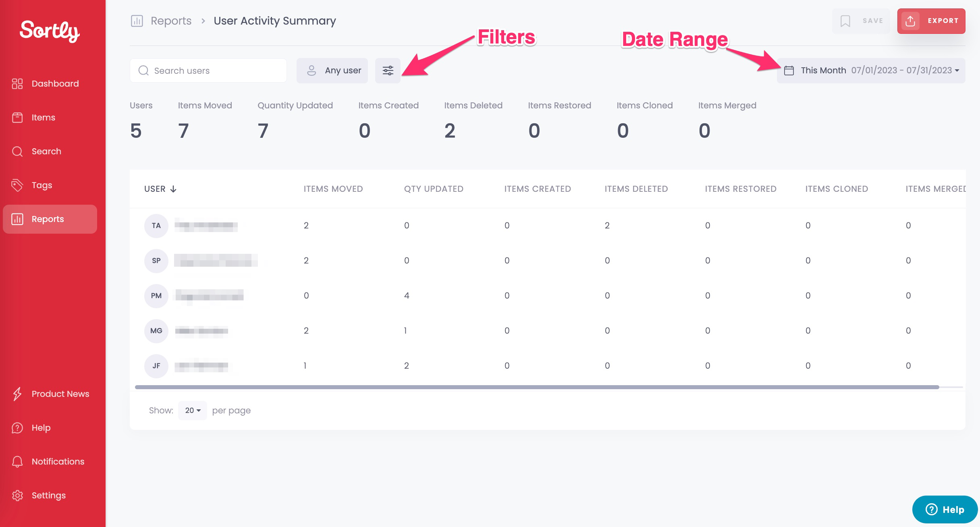The width and height of the screenshot is (980, 527).
Task: Click the Reports breadcrumb link
Action: [x=171, y=21]
